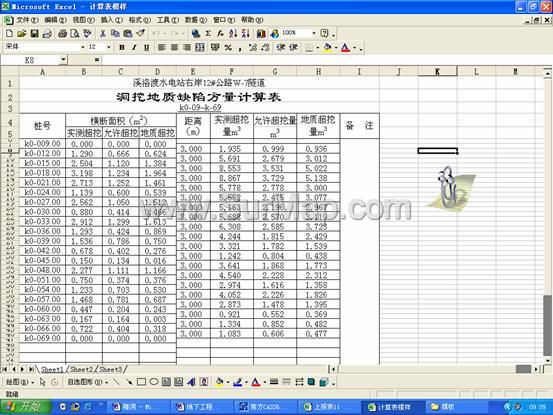Open the font name dropdown showing 宋体
The image size is (553, 415).
point(83,47)
